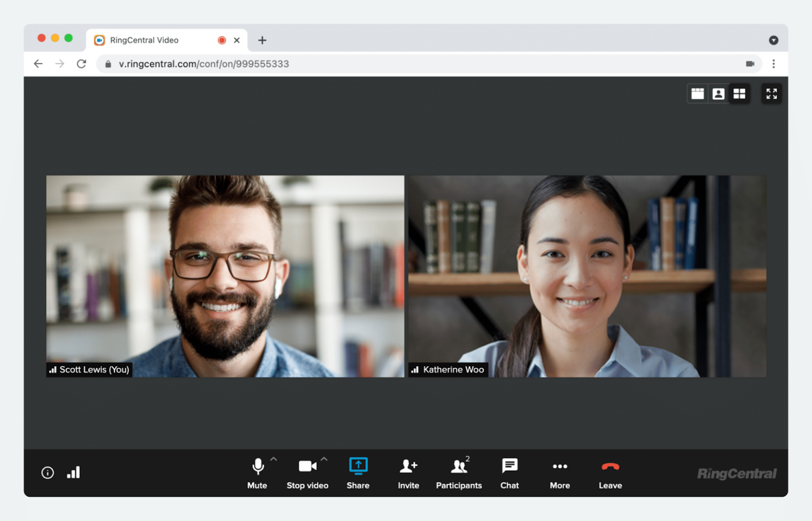This screenshot has height=521, width=812.
Task: Open the Chat panel
Action: click(x=509, y=472)
